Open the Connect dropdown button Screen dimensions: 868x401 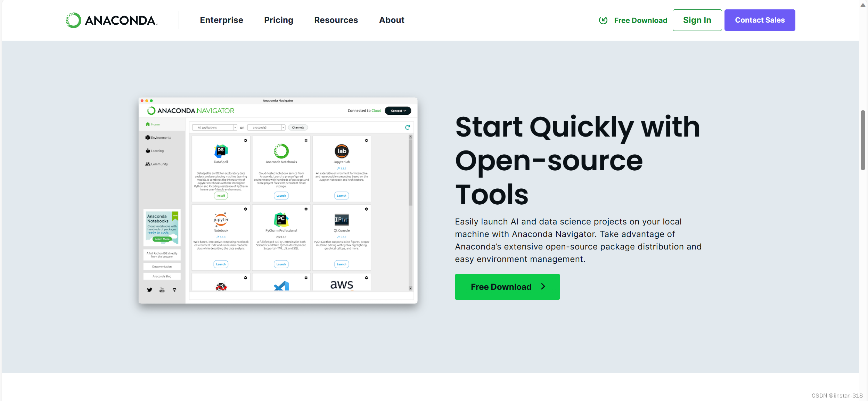(x=398, y=111)
